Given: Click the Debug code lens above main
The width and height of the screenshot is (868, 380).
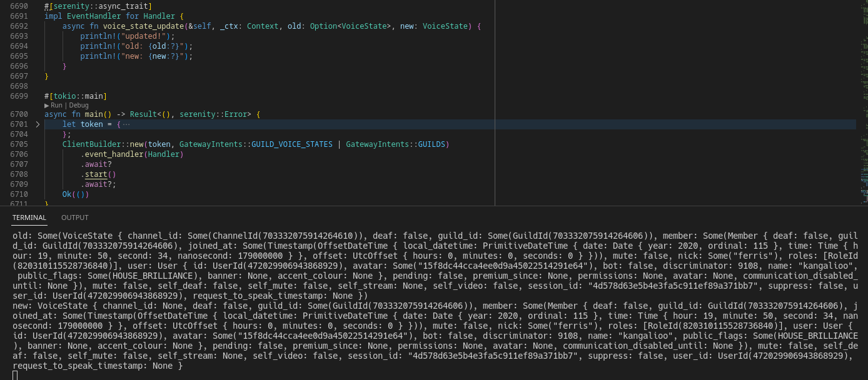Looking at the screenshot, I should click(x=78, y=106).
